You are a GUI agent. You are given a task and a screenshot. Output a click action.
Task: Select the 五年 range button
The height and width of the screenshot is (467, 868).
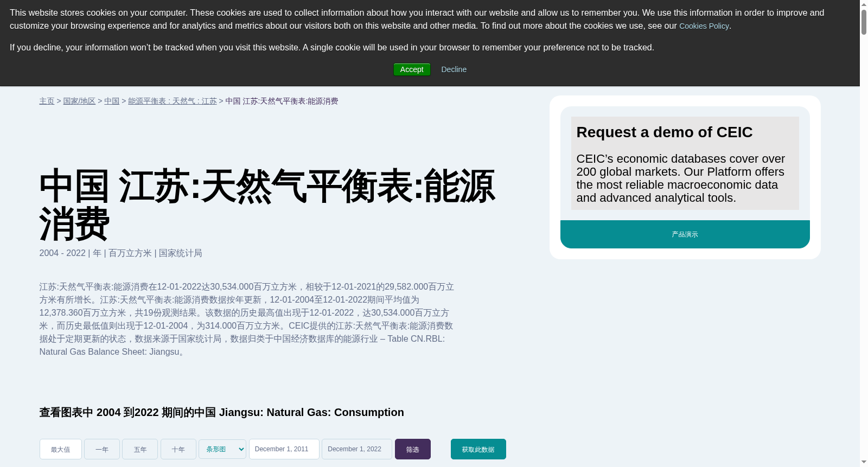click(x=140, y=449)
